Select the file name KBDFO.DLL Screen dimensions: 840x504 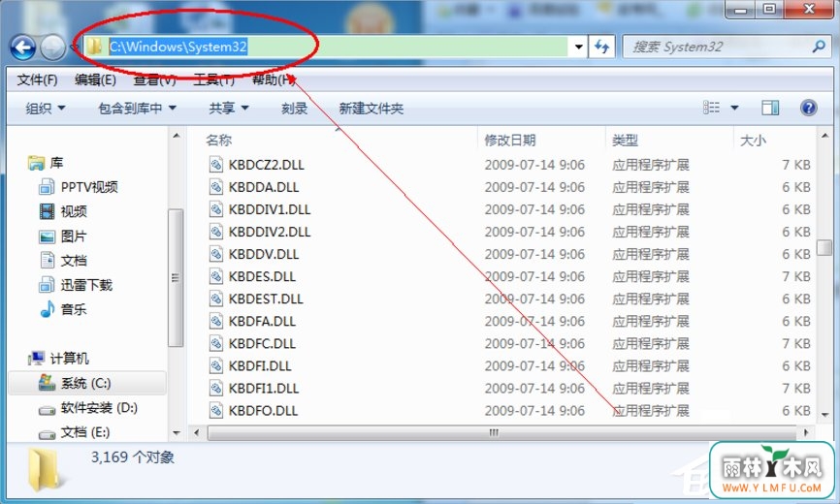(263, 410)
